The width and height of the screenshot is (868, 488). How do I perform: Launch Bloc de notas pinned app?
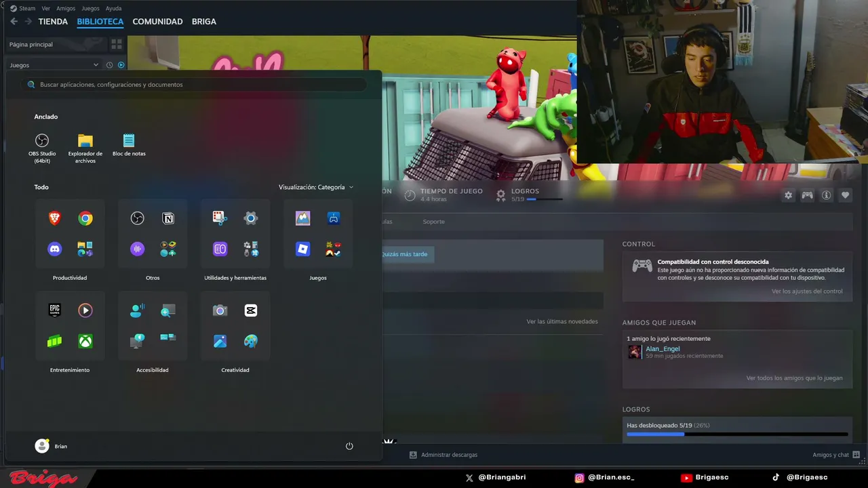click(129, 145)
